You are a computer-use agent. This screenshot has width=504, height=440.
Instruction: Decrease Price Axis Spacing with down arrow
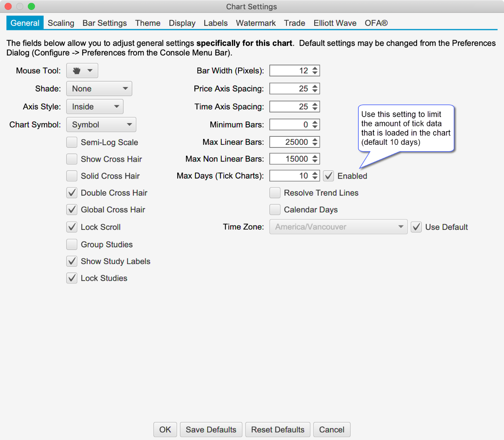click(315, 91)
